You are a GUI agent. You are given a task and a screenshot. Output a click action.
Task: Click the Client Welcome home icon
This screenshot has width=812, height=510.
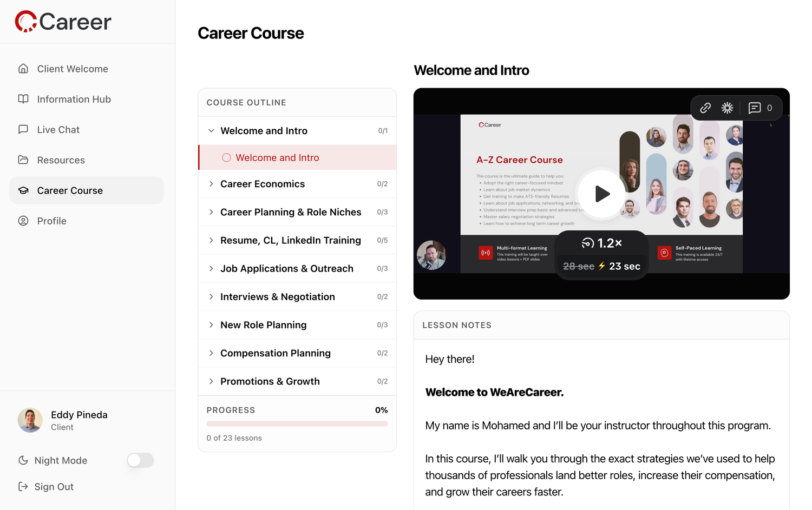23,69
